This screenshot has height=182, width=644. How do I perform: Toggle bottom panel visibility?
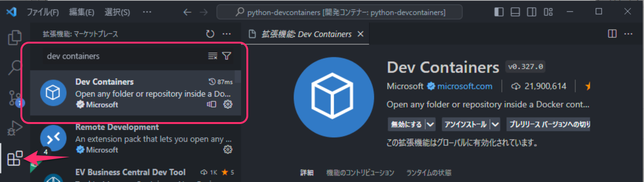(515, 12)
